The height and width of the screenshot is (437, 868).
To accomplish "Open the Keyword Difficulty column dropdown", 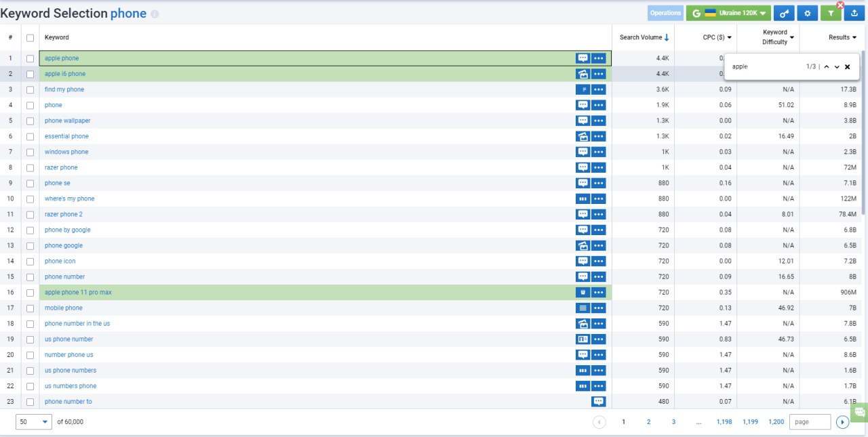I will [791, 37].
